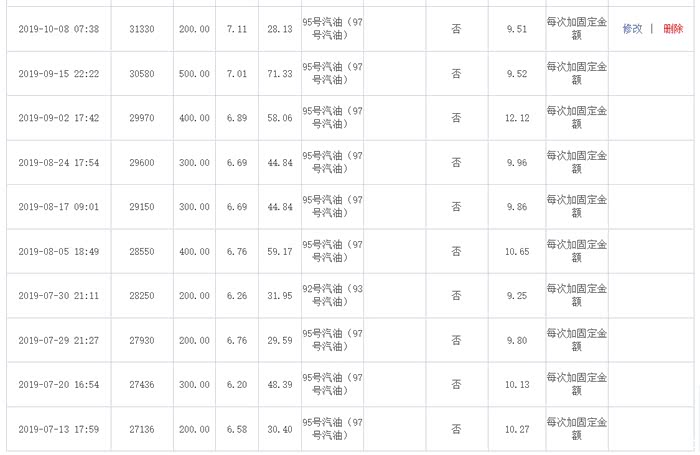Viewport: 700px width, 455px height.
Task: Click the 修改 (edit) link
Action: tap(632, 29)
